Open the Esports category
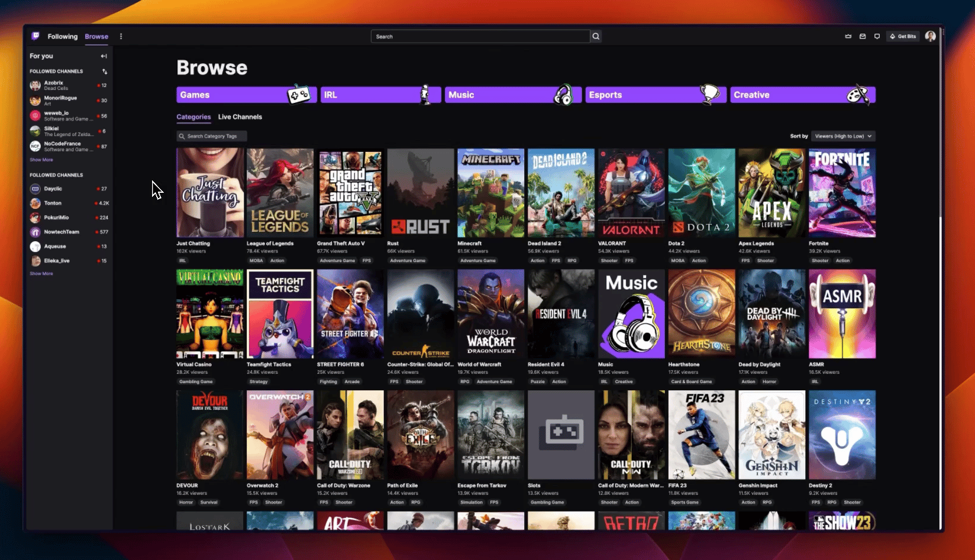 pyautogui.click(x=656, y=95)
